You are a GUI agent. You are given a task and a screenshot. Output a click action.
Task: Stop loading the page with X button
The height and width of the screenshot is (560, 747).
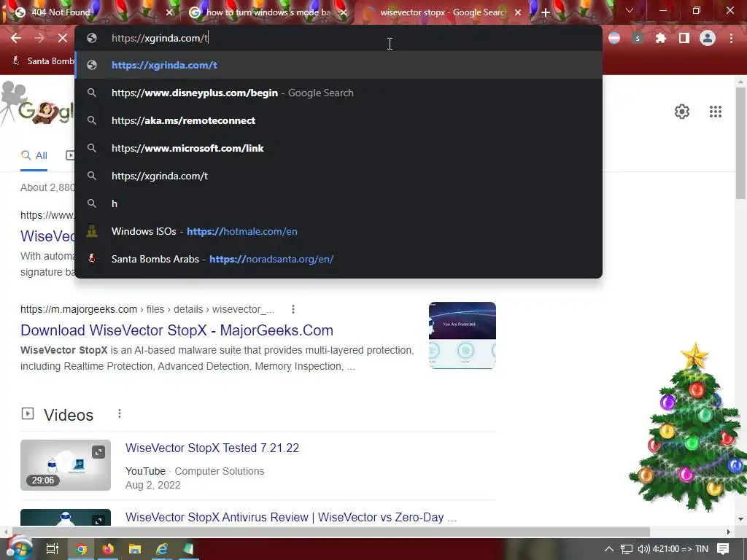[x=63, y=38]
